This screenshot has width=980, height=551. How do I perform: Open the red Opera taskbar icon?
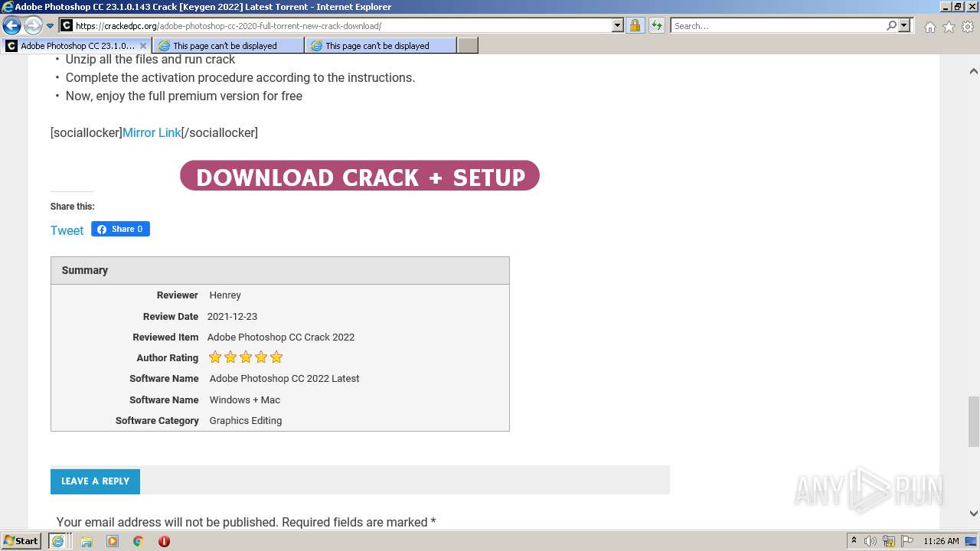(x=164, y=541)
